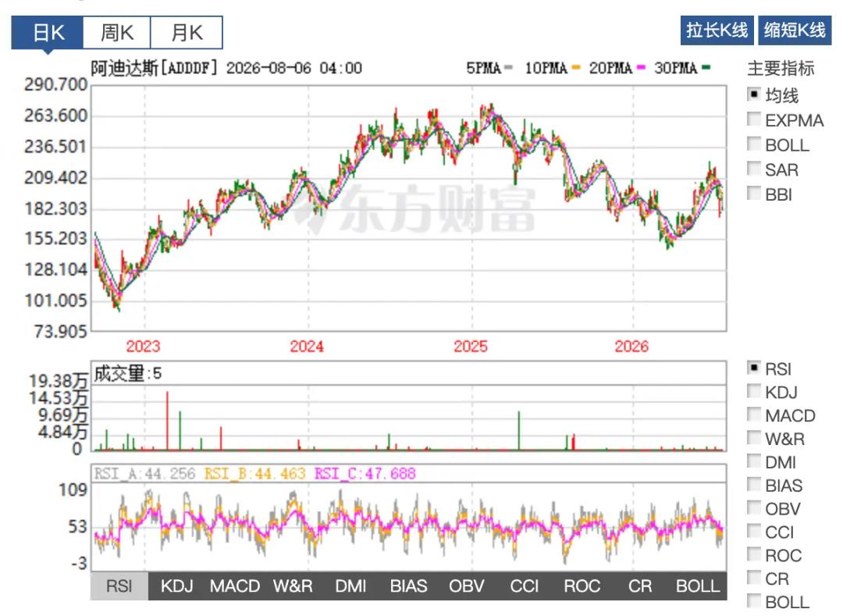Enable the CR checkbox in side list

(754, 578)
